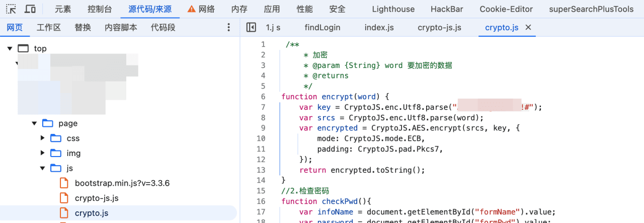This screenshot has height=223, width=644.
Task: Close the crypto.js editor tab
Action: [528, 27]
